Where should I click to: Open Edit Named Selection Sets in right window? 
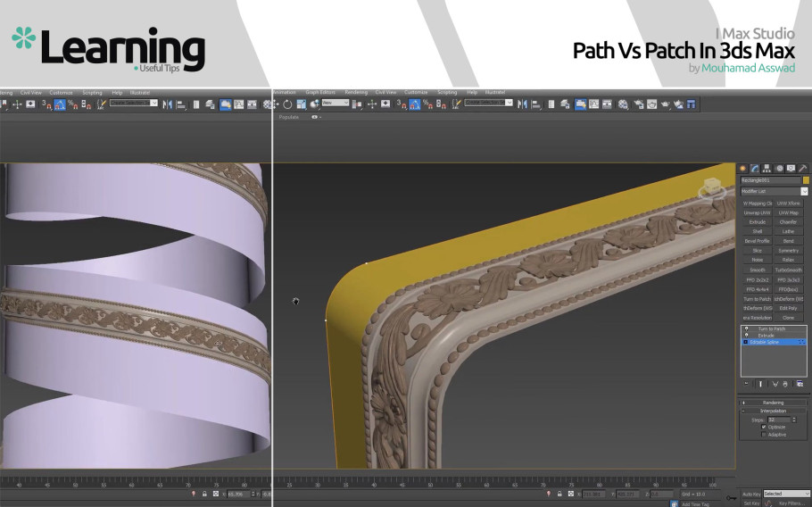(456, 104)
